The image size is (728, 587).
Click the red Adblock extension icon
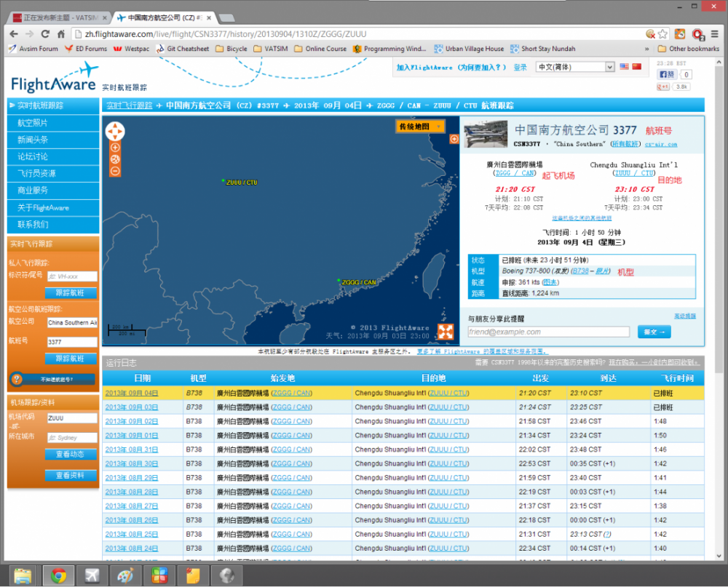click(x=698, y=34)
